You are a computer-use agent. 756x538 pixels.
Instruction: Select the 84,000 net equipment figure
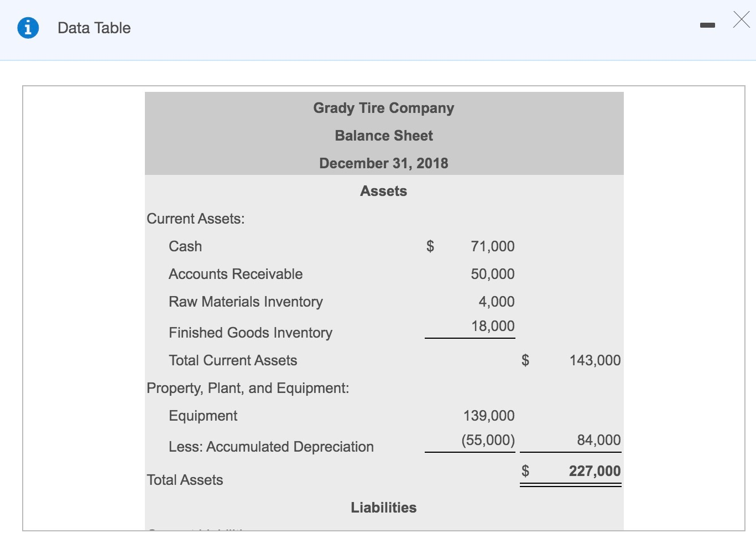tap(595, 440)
